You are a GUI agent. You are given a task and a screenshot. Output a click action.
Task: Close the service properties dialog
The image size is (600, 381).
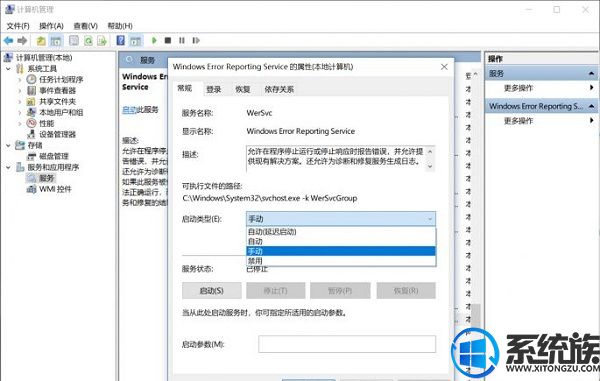444,67
